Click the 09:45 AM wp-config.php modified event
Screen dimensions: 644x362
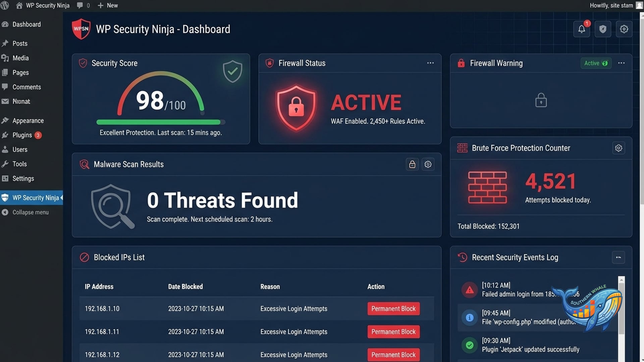pos(537,317)
